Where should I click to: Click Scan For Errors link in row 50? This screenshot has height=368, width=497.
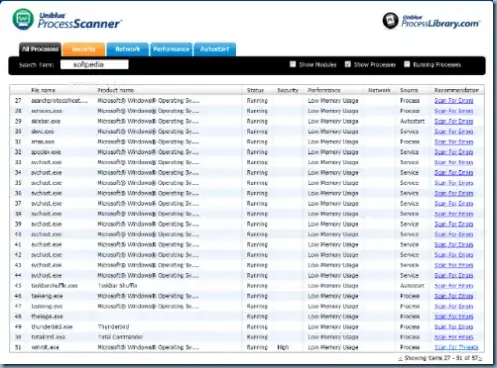pos(454,337)
